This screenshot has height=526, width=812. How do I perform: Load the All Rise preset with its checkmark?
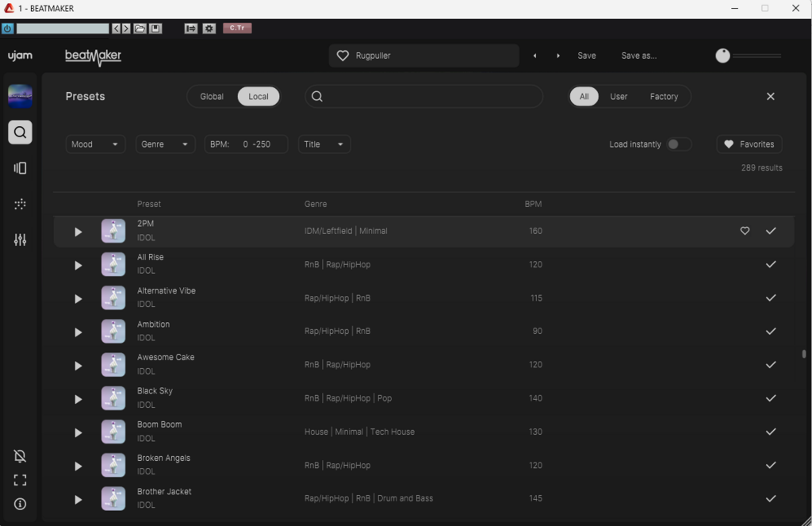[771, 264]
